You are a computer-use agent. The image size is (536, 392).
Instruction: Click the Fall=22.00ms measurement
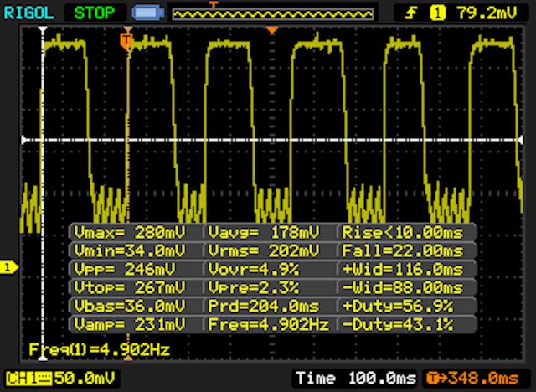click(x=403, y=251)
